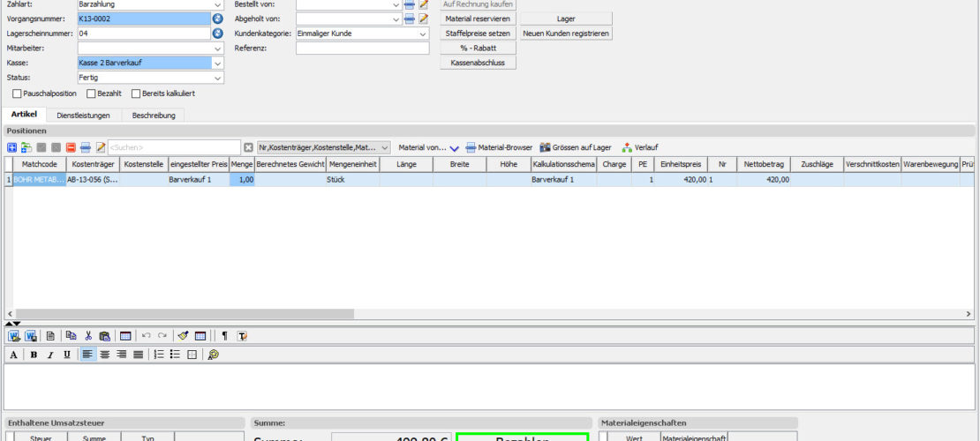Viewport: 980px width, 441px height.
Task: Click the Kassenabschluss button
Action: click(x=478, y=63)
